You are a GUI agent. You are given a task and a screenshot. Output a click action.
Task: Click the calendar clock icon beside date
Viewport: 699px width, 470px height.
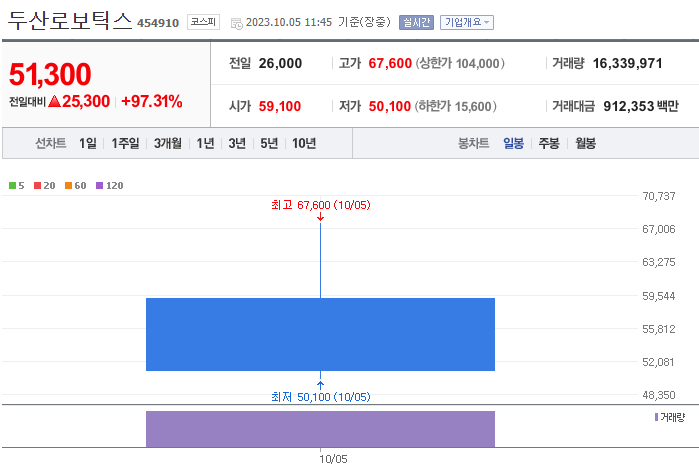tap(236, 23)
